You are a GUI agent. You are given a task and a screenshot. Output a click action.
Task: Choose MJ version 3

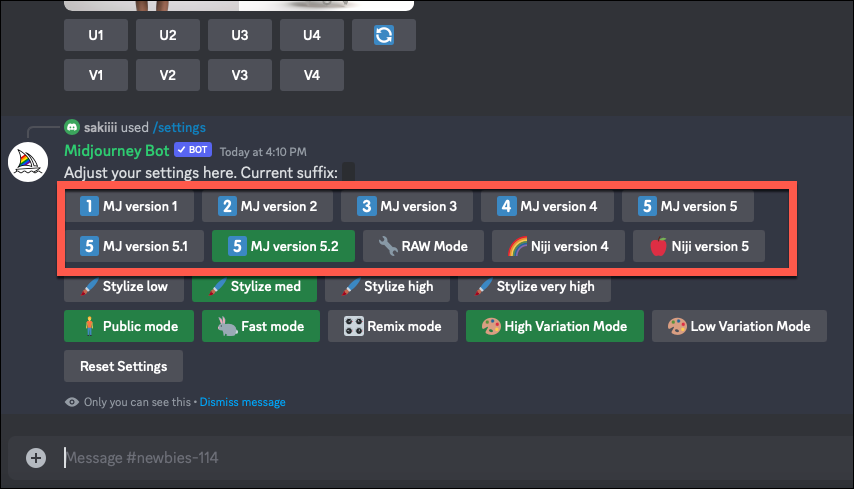click(407, 206)
